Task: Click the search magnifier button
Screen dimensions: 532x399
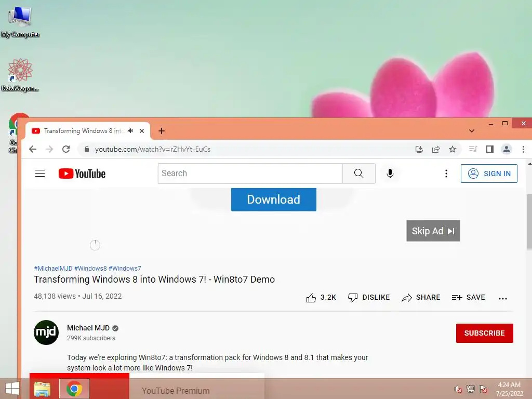Action: (x=358, y=174)
